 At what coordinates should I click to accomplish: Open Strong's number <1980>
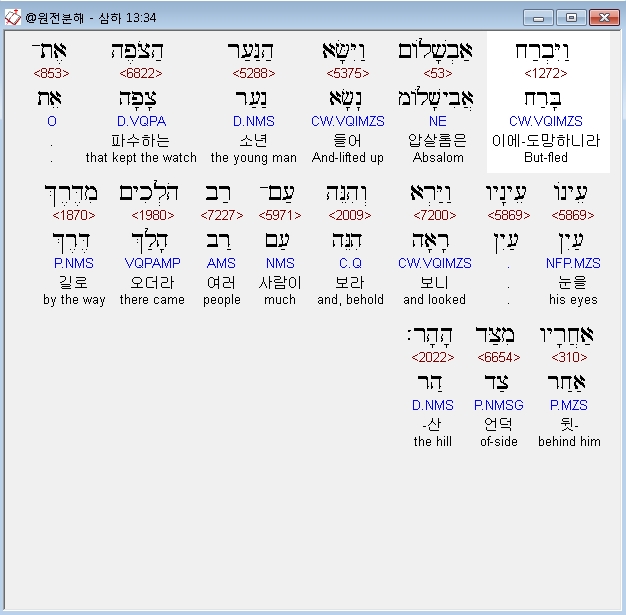153,215
